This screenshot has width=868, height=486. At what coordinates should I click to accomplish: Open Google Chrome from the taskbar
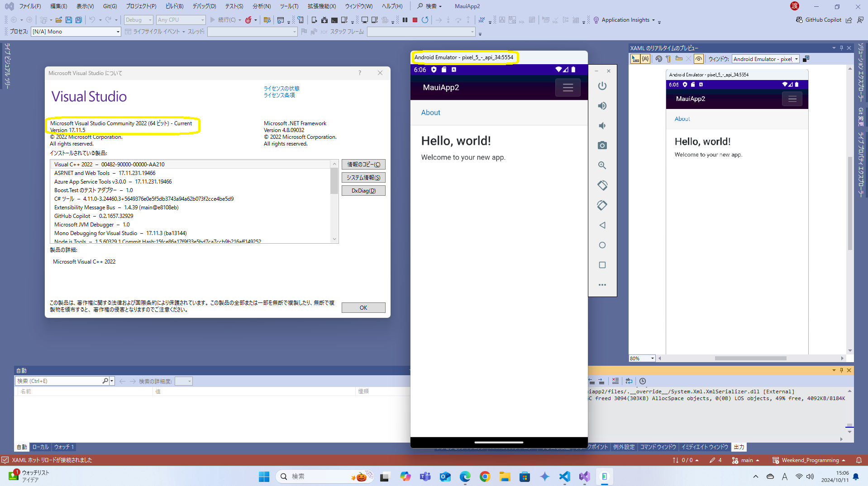(485, 477)
